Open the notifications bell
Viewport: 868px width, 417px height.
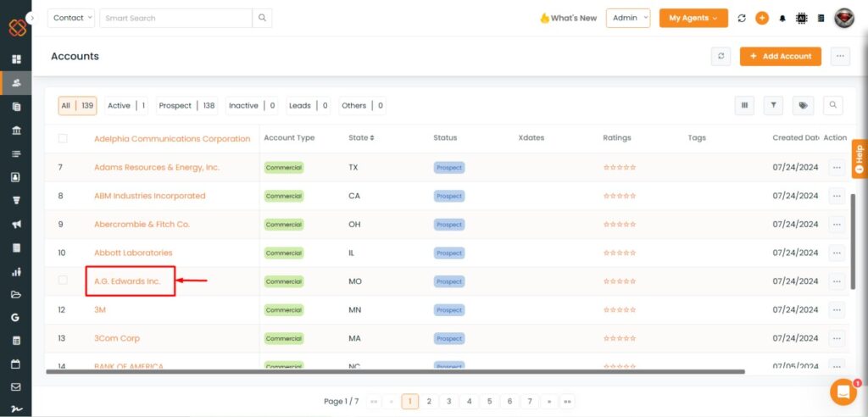[x=782, y=19]
